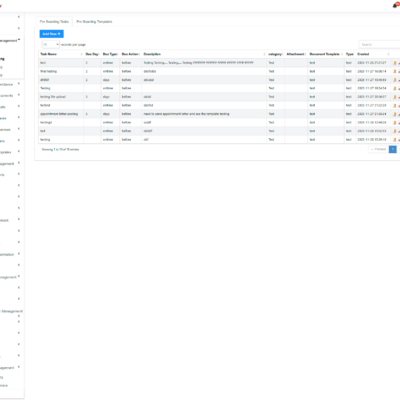Open the notification icon in top-right corner
400x400 pixels.
tap(396, 5)
